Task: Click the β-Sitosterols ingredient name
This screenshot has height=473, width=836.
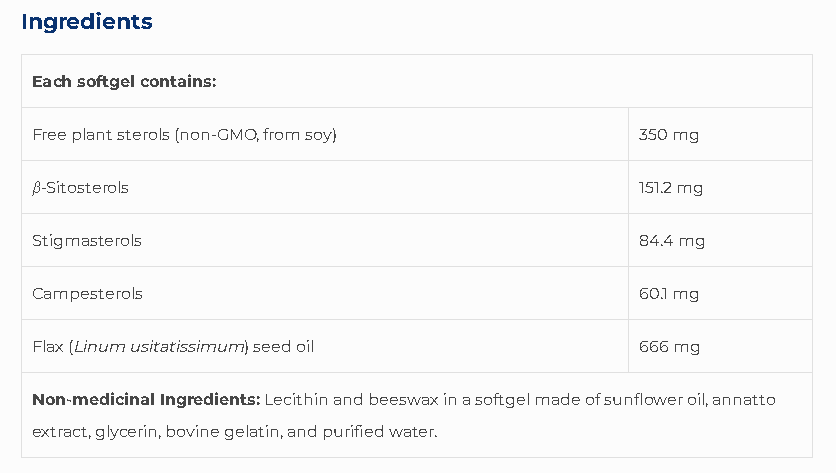Action: [80, 187]
